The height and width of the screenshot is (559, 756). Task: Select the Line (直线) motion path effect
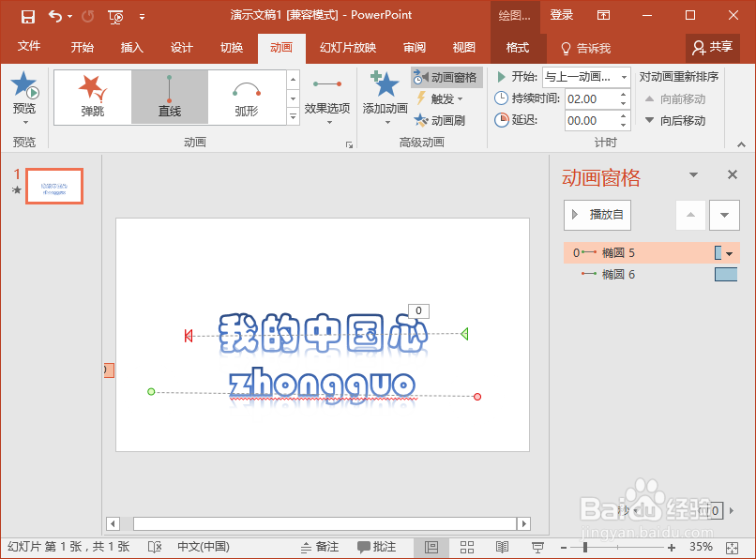coord(169,97)
